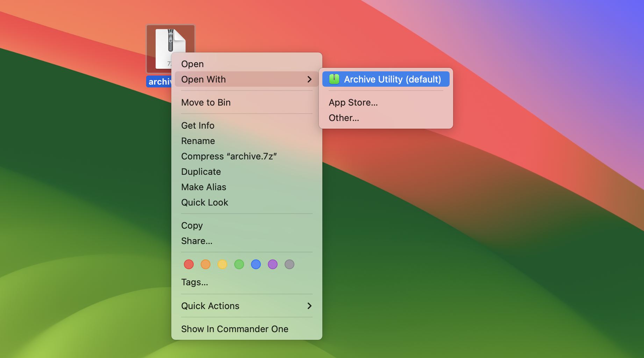The width and height of the screenshot is (644, 358).
Task: Select Compress "archive.7z"
Action: 246,156
